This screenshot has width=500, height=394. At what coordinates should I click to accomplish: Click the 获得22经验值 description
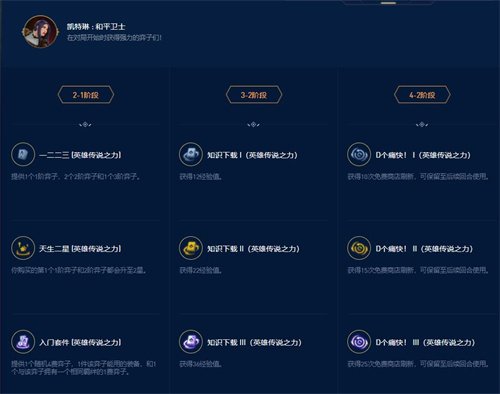pos(201,270)
